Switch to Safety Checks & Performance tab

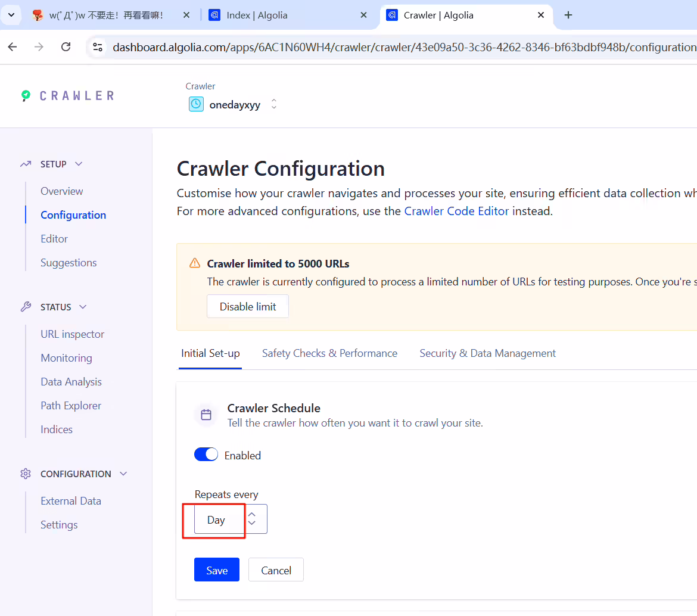pos(330,353)
